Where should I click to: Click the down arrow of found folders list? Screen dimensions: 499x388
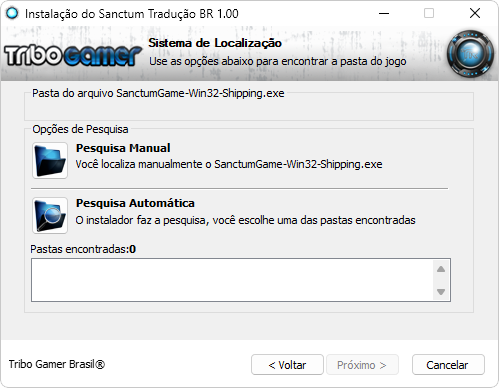pos(441,292)
